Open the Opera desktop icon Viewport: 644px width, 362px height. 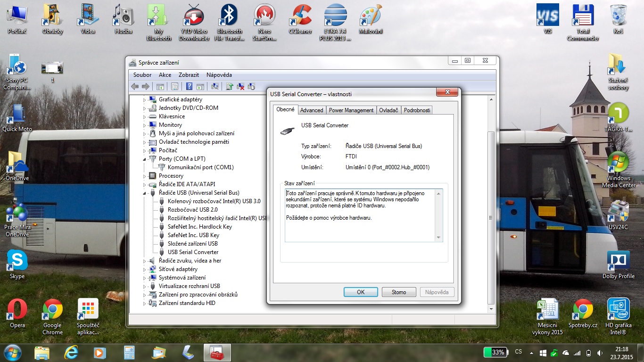(x=17, y=313)
